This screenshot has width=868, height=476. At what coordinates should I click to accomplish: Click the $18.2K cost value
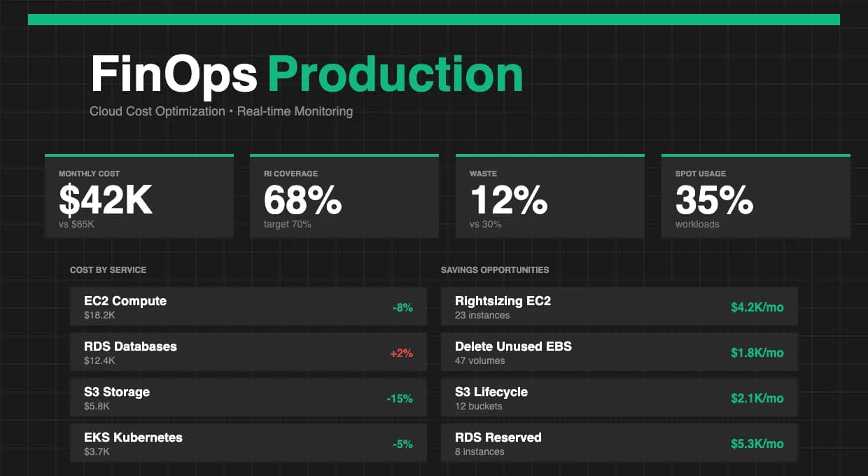(99, 316)
